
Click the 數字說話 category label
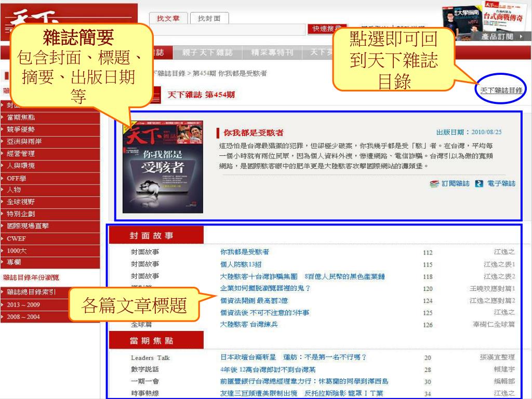coord(145,369)
